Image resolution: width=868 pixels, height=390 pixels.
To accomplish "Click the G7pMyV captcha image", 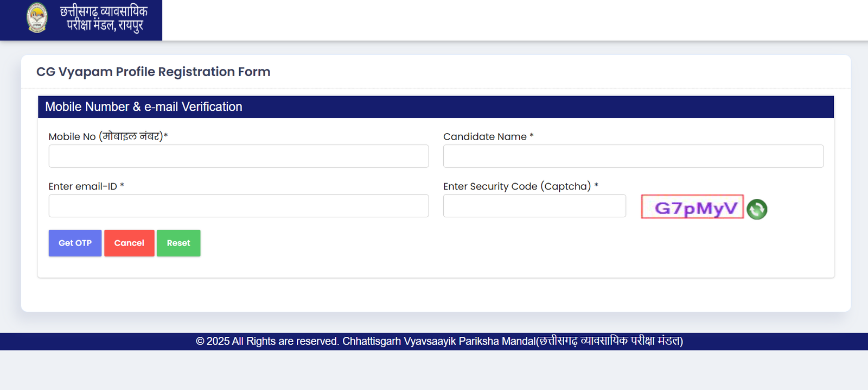I will click(692, 207).
